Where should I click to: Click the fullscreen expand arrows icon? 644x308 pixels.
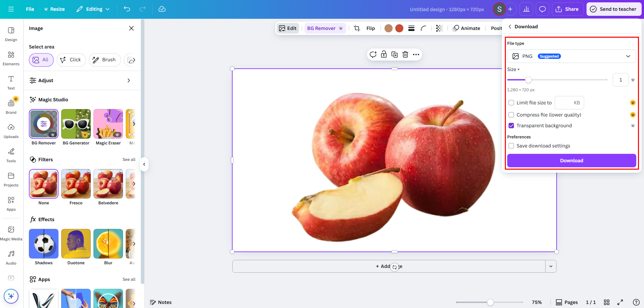(620, 302)
